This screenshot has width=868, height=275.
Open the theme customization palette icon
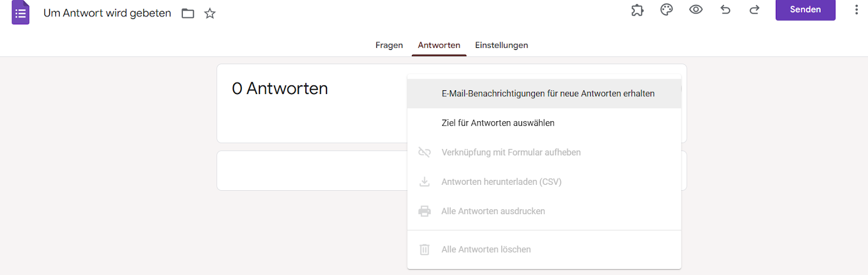coord(667,10)
